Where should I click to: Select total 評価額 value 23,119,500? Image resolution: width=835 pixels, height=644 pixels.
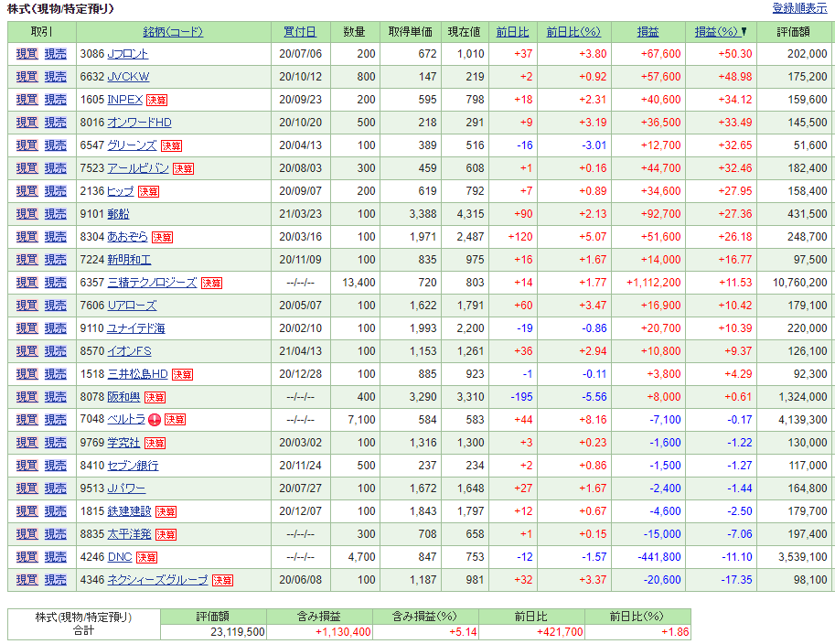pyautogui.click(x=238, y=632)
